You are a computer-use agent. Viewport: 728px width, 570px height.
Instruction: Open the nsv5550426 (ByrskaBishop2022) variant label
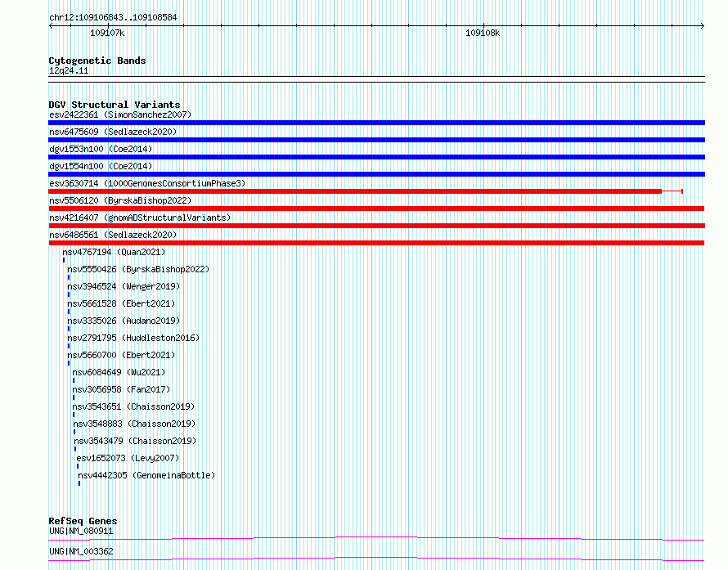[138, 269]
